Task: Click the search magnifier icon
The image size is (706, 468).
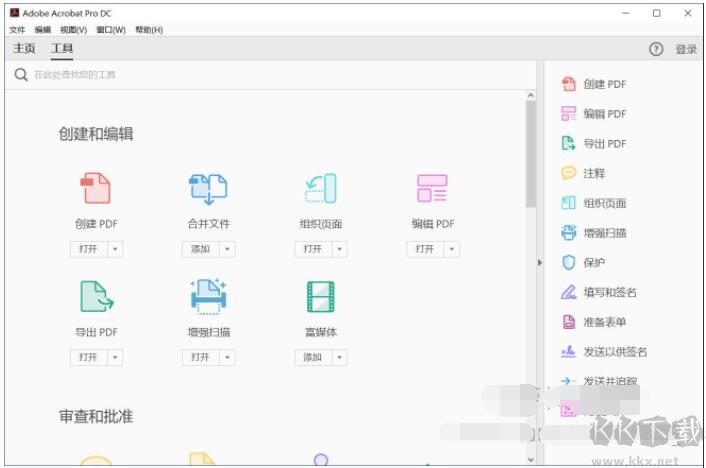Action: click(21, 74)
